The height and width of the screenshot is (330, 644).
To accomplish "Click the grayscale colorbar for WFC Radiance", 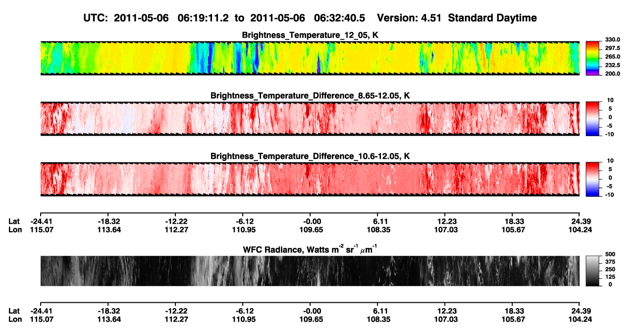I will [593, 271].
